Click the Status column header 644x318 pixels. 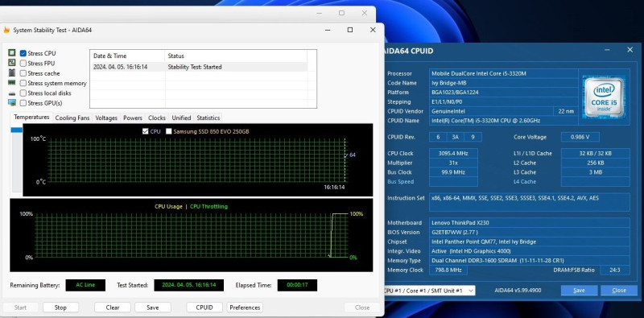coord(236,56)
